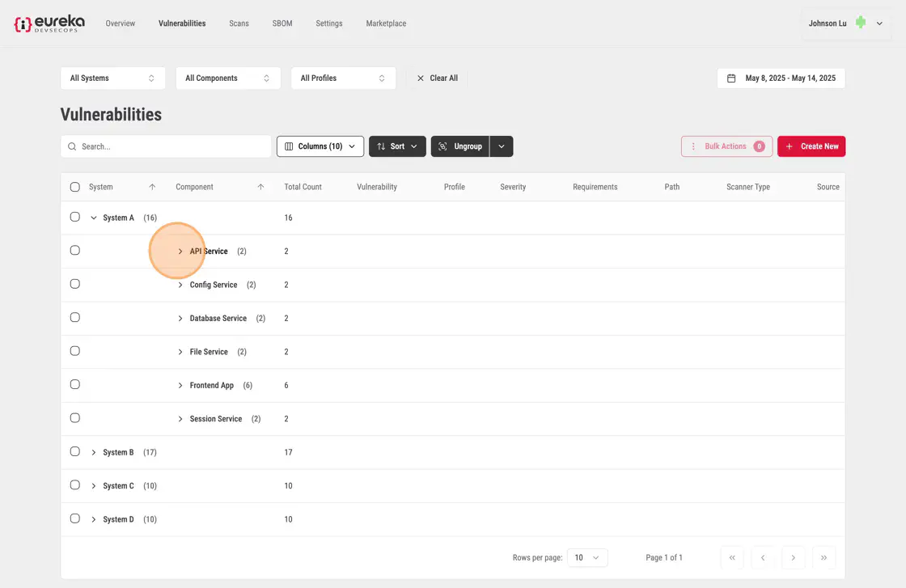Click the vulnerabilities search field

pos(166,146)
